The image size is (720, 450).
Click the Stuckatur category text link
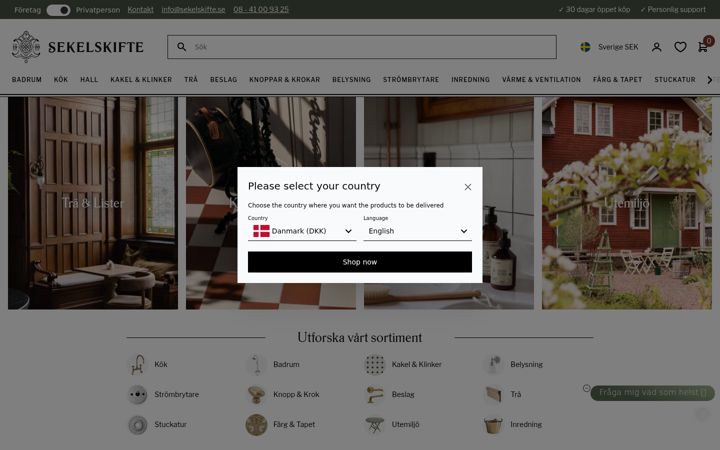point(170,425)
